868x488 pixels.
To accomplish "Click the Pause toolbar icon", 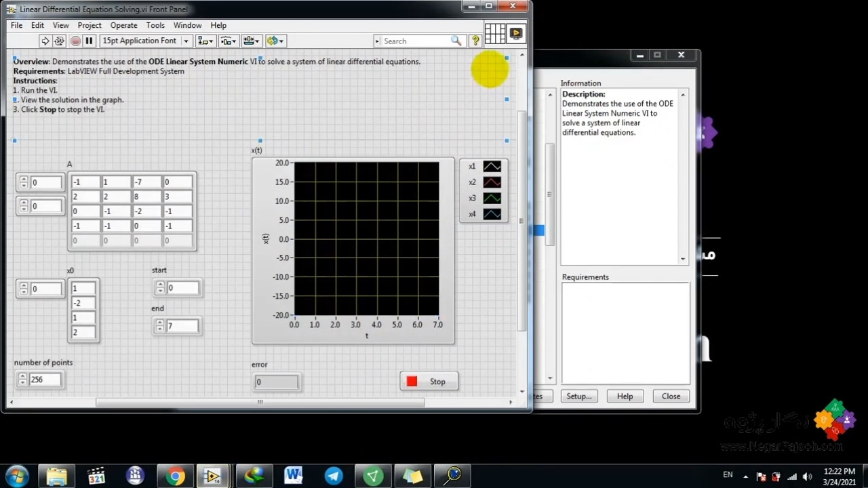I will pyautogui.click(x=89, y=41).
